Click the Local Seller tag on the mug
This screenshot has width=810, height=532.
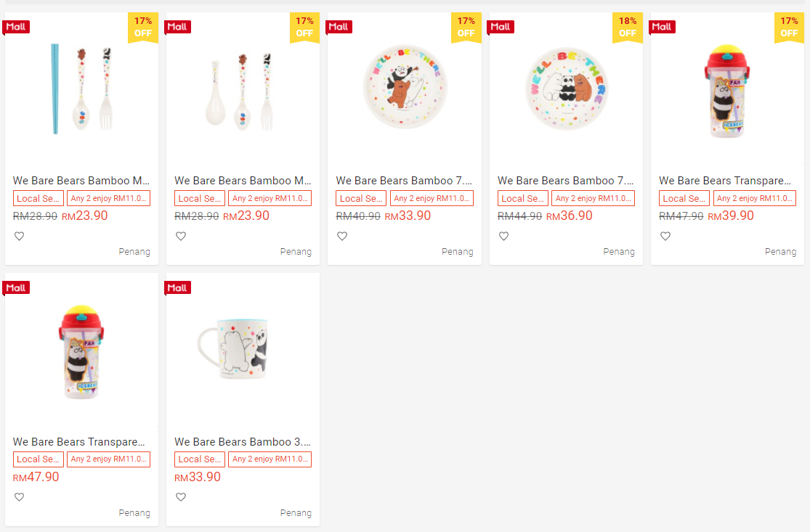tap(200, 459)
